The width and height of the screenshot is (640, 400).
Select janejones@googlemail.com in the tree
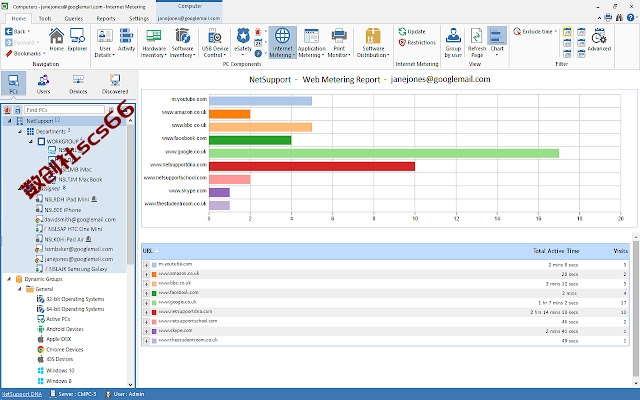79,259
